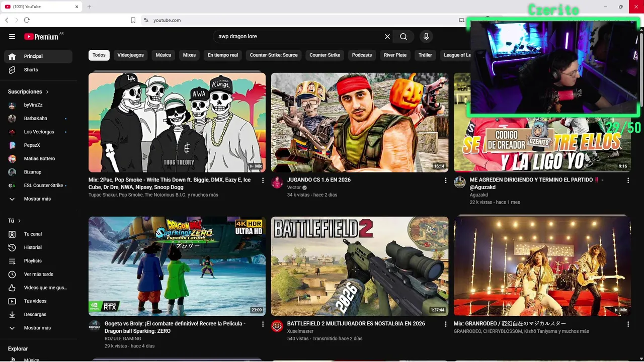Viewport: 644px width, 362px height.
Task: Open Shorts from the sidebar
Action: pos(38,70)
